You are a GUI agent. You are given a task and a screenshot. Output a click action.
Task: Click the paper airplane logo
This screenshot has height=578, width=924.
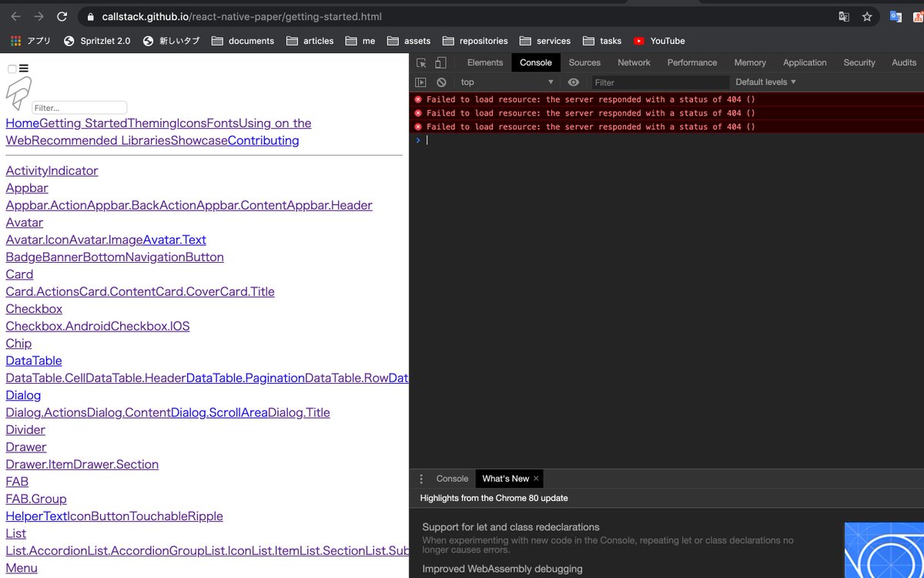coord(18,94)
